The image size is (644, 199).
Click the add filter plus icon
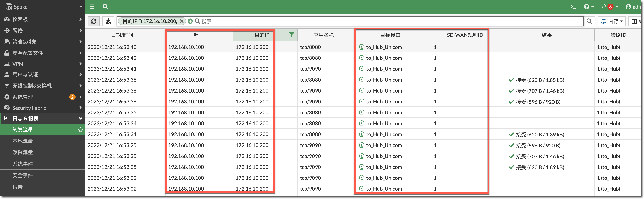point(190,21)
